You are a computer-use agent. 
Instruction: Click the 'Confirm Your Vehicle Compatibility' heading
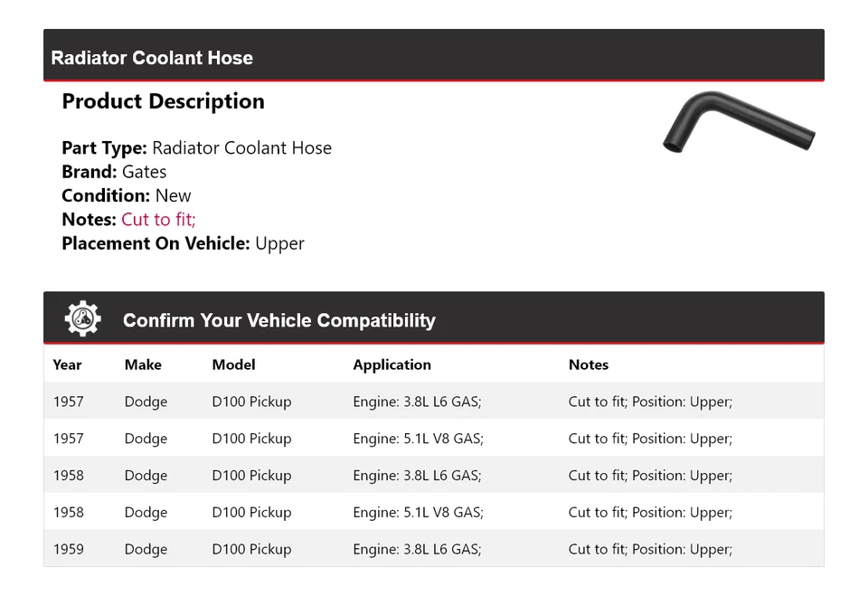[278, 320]
